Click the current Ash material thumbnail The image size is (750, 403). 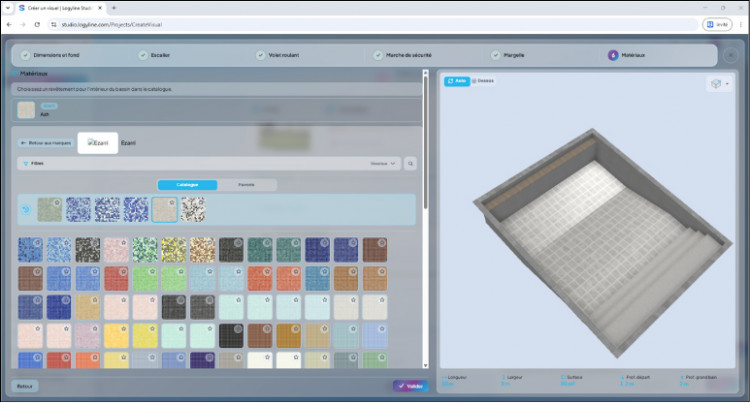click(x=26, y=109)
